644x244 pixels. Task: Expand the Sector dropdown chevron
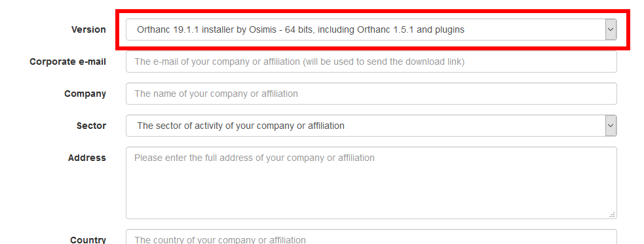pos(611,126)
